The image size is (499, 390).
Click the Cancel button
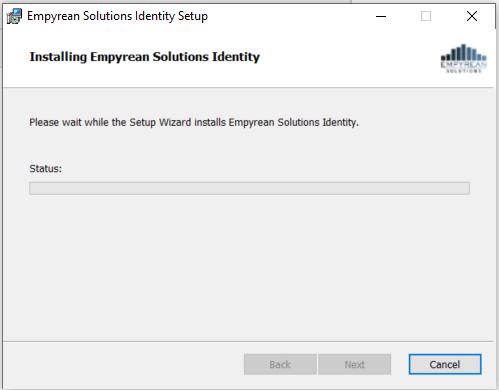[445, 364]
